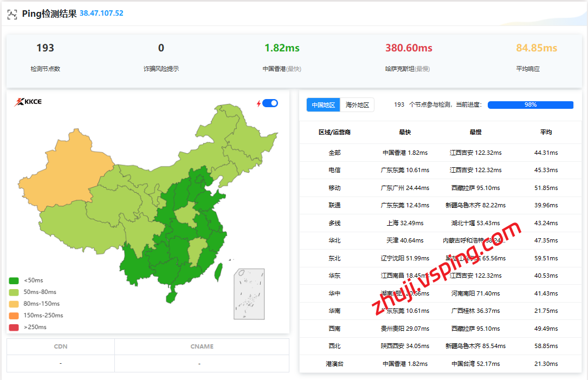This screenshot has height=380, width=588.
Task: Click the scan icon beside Ping检测结果
Action: click(12, 14)
